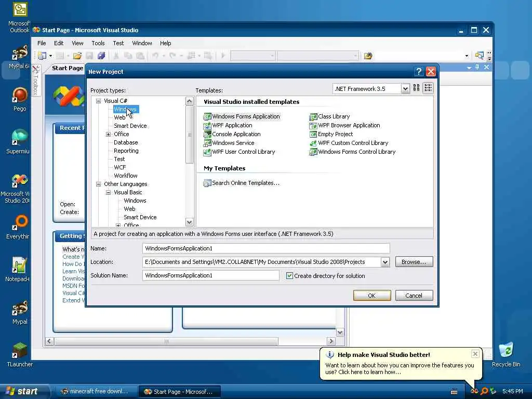This screenshot has height=399, width=532.
Task: Select WPF Application template
Action: (228, 125)
